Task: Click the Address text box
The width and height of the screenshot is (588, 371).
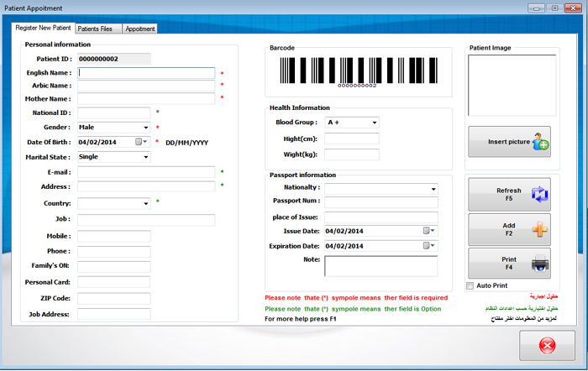Action: pos(146,186)
